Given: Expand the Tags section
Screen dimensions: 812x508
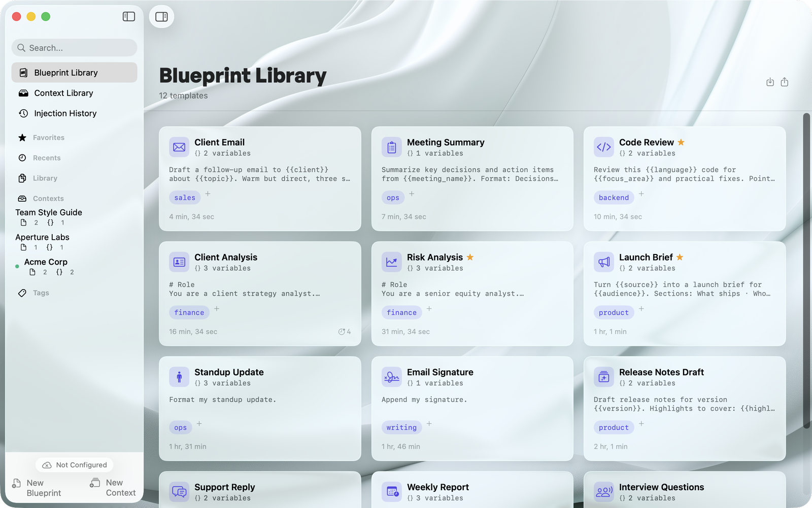Looking at the screenshot, I should click(x=41, y=293).
